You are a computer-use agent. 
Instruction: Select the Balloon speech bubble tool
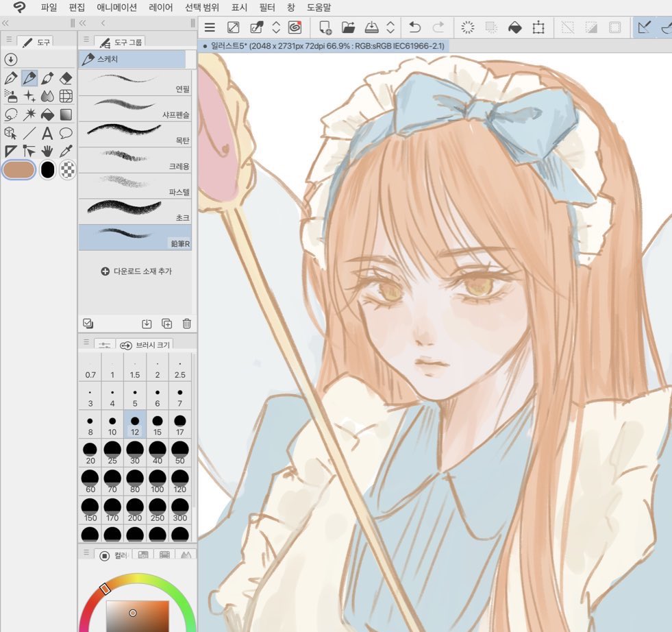[x=66, y=133]
